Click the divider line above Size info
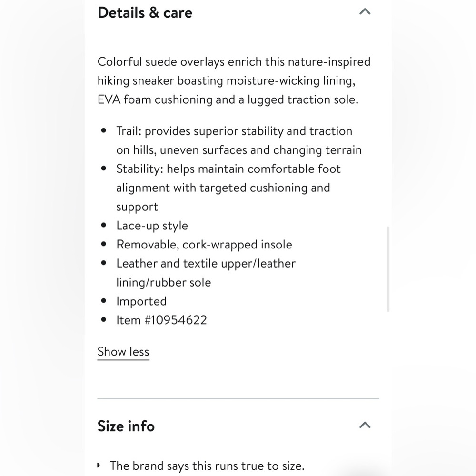476x476 pixels. [x=238, y=398]
